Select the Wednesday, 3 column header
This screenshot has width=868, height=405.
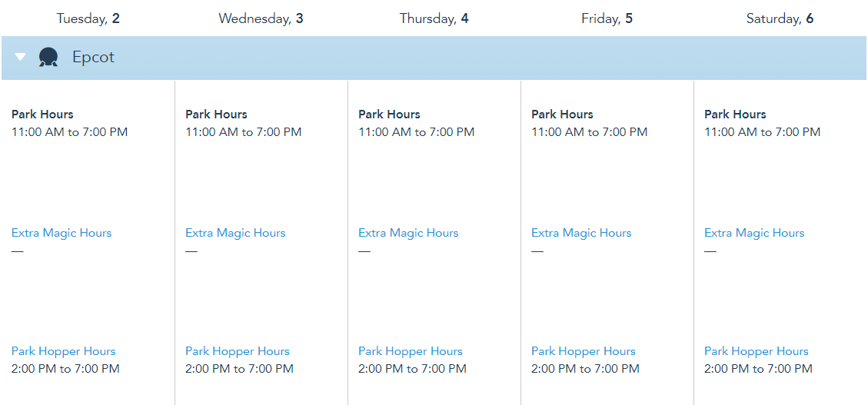[261, 18]
